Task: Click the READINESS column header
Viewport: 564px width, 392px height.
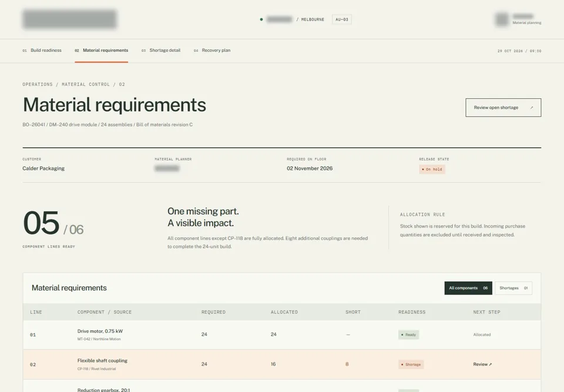Action: point(412,312)
